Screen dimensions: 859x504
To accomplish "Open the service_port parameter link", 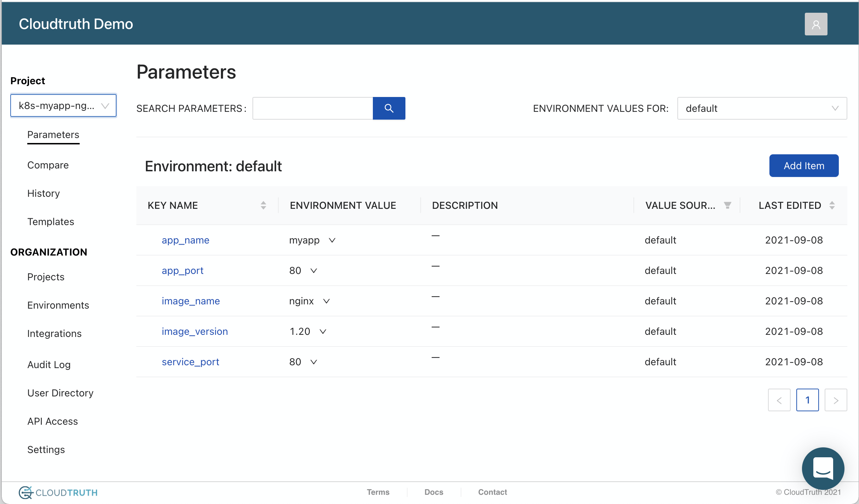I will pyautogui.click(x=190, y=362).
